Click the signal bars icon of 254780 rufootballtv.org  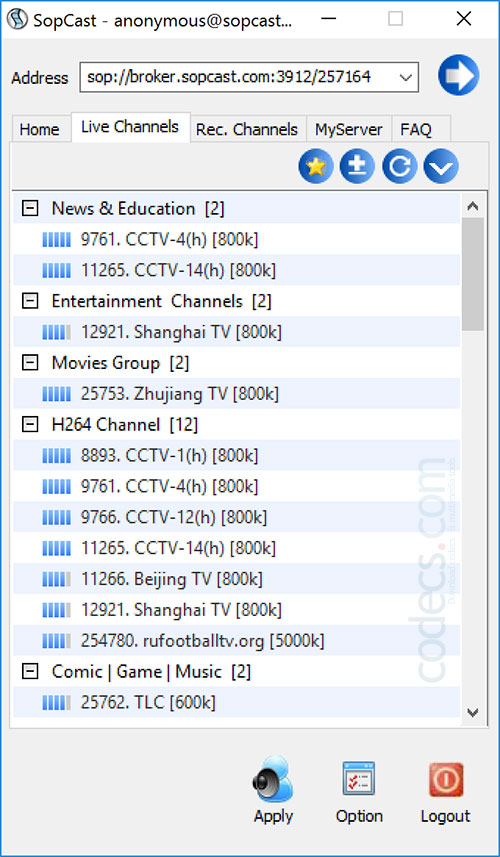point(56,641)
